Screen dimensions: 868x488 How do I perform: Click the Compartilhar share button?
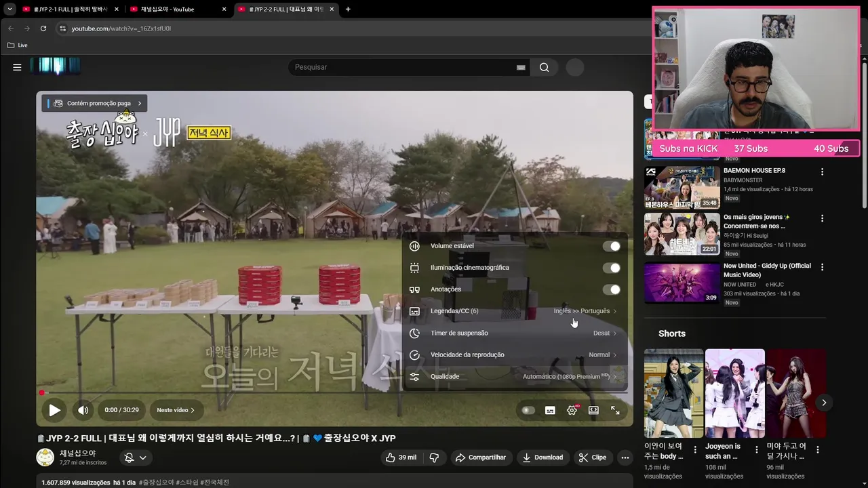[480, 457]
